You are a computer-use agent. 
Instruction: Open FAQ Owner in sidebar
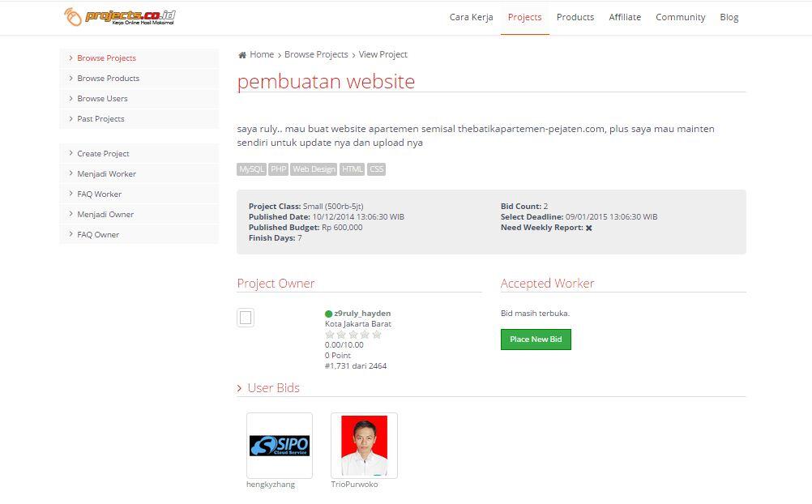[x=139, y=234]
